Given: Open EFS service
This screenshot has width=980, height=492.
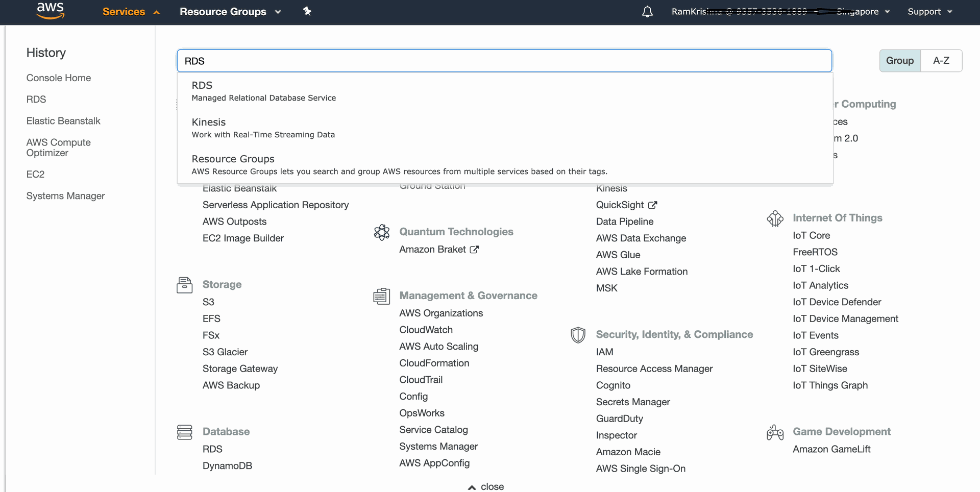Looking at the screenshot, I should click(x=211, y=319).
